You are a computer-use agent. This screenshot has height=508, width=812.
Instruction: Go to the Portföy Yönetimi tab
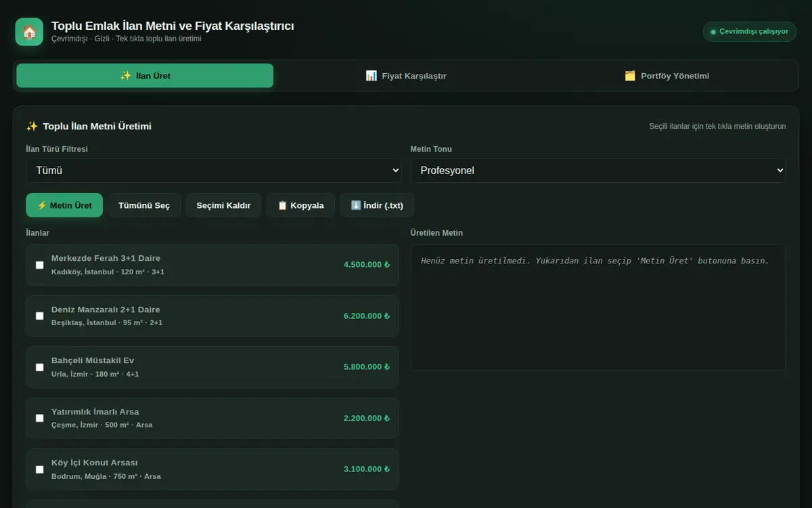click(x=667, y=76)
